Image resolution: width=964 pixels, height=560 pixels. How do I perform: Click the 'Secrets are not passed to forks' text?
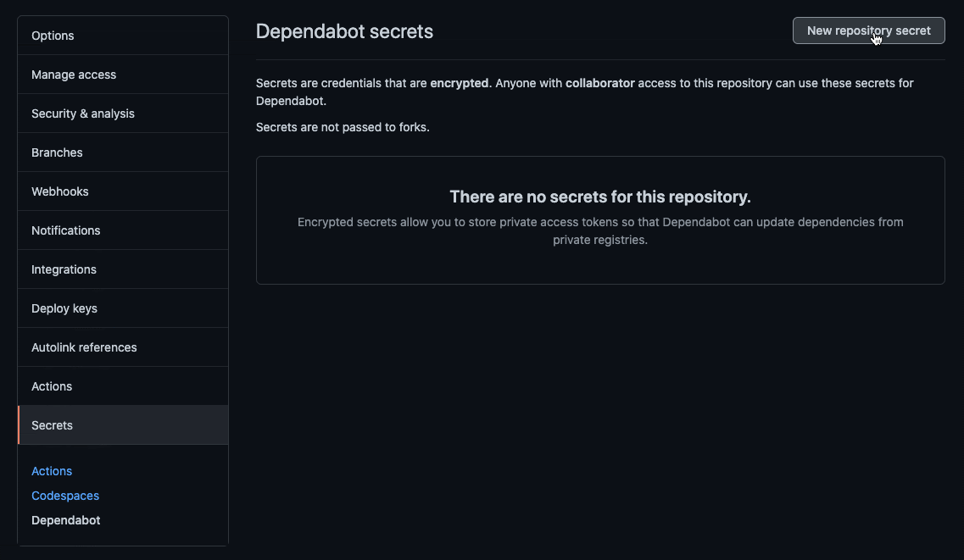pyautogui.click(x=343, y=127)
